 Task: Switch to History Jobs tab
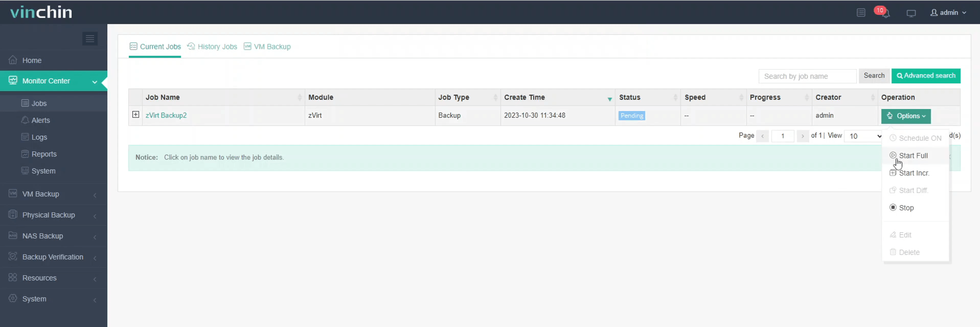point(212,47)
